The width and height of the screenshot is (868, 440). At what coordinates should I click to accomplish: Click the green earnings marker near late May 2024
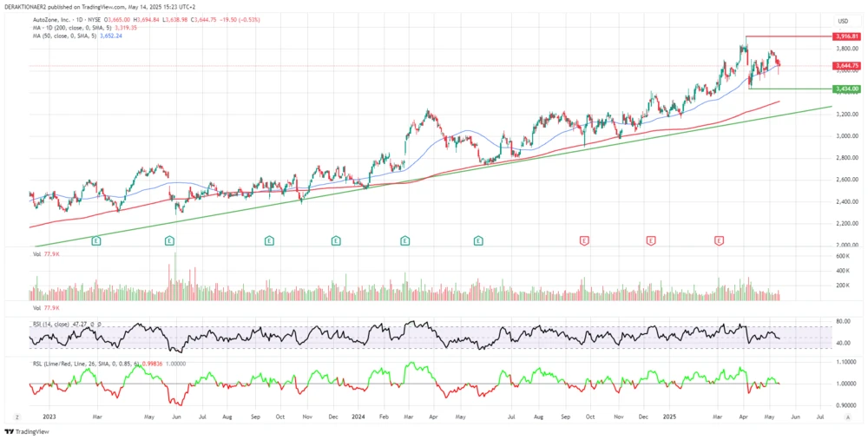pos(478,240)
